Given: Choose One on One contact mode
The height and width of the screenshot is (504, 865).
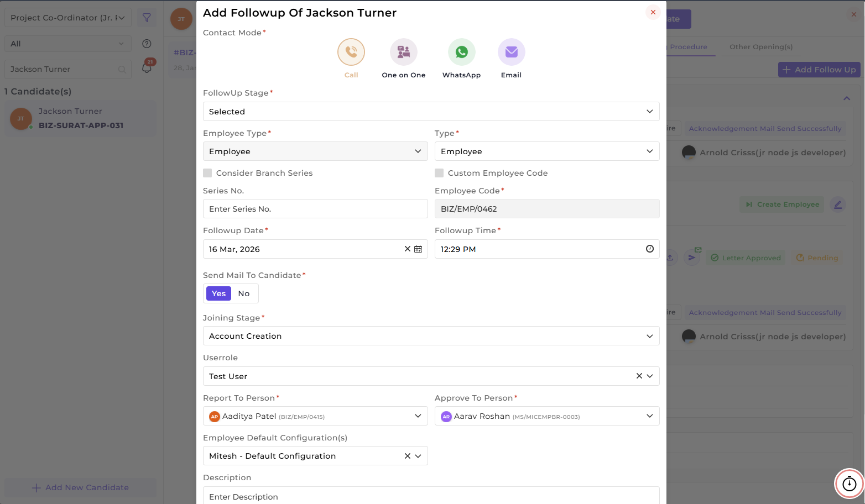Looking at the screenshot, I should coord(404,52).
